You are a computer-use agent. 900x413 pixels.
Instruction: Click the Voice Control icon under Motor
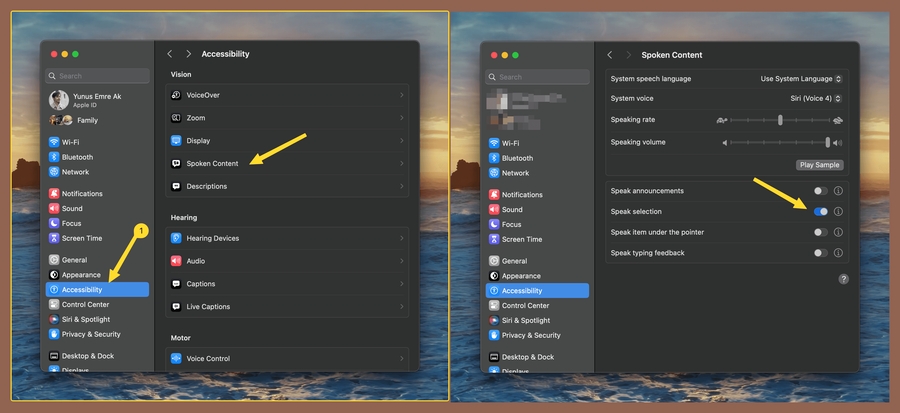(176, 358)
